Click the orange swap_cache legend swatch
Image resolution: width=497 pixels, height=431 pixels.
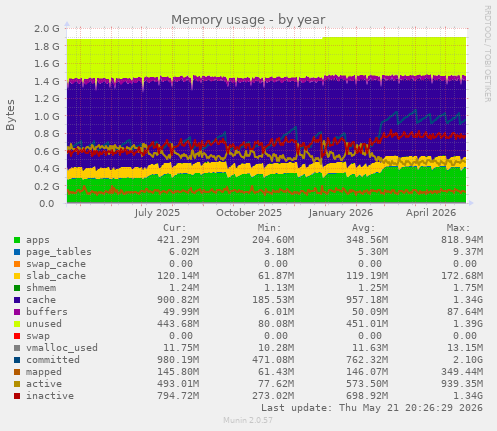pyautogui.click(x=17, y=264)
